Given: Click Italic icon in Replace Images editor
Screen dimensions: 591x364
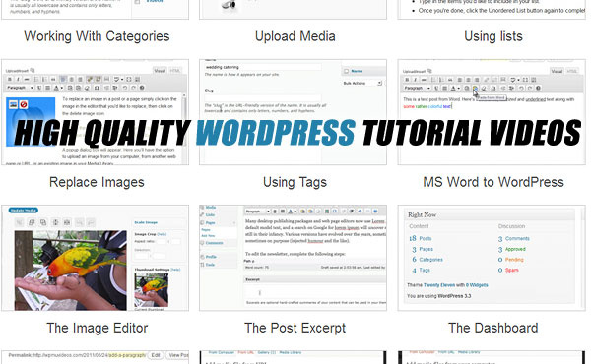Looking at the screenshot, I should [x=18, y=79].
